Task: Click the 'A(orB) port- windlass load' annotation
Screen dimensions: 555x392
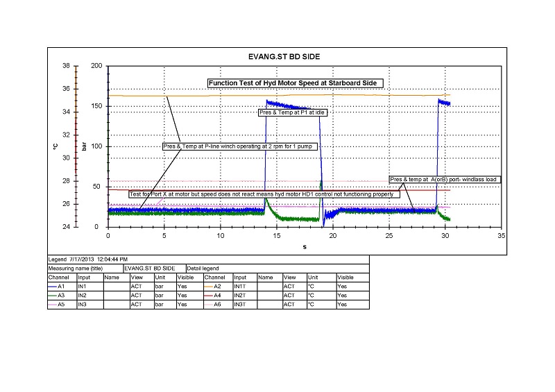Action: pos(445,179)
